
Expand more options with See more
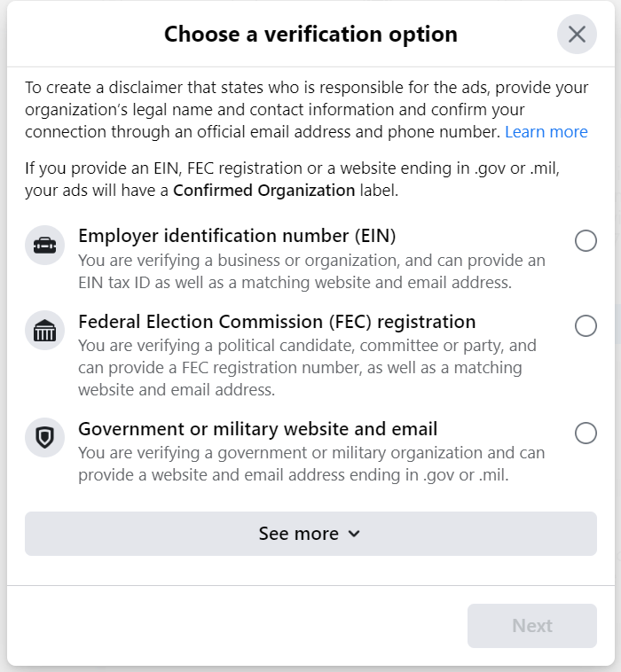pos(298,534)
